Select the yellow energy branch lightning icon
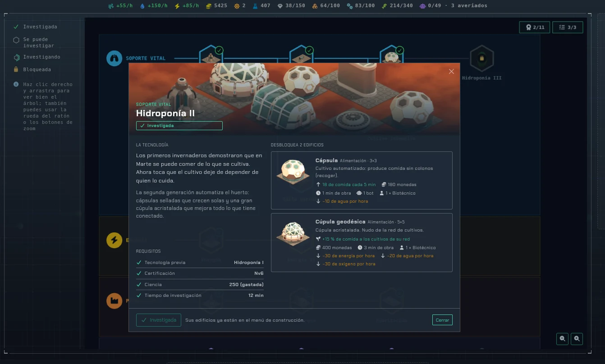 [x=114, y=240]
